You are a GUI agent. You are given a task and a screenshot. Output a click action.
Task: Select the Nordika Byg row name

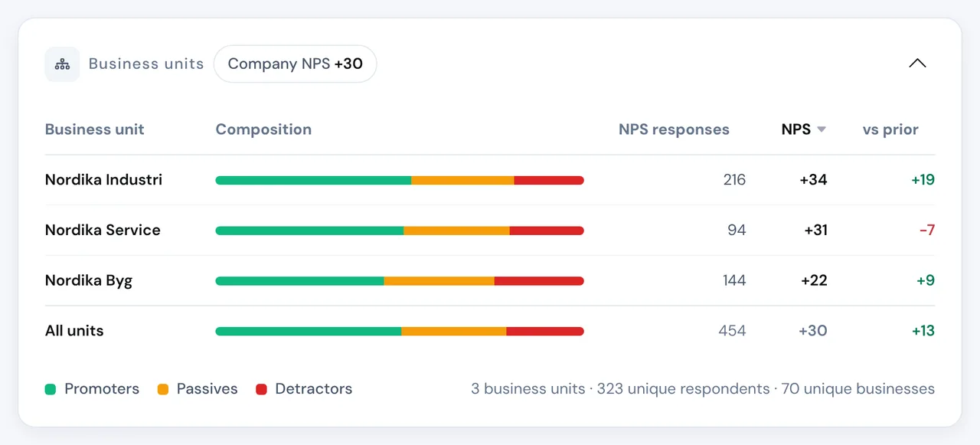[x=89, y=281]
